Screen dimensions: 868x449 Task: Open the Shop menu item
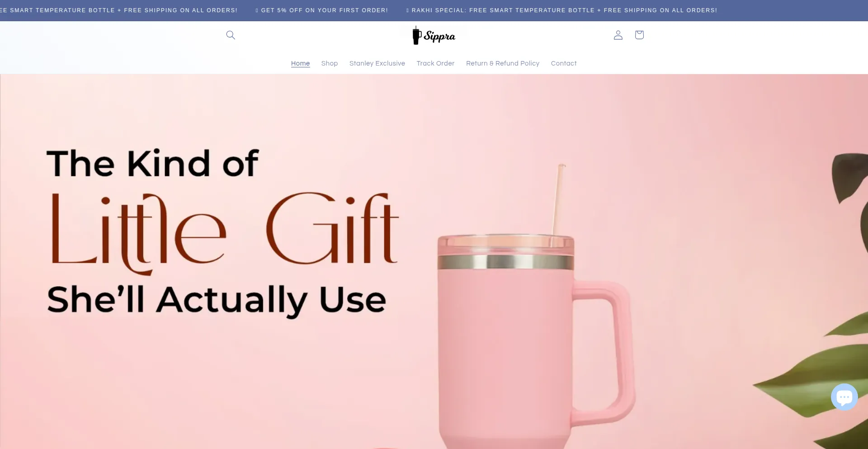click(x=330, y=63)
